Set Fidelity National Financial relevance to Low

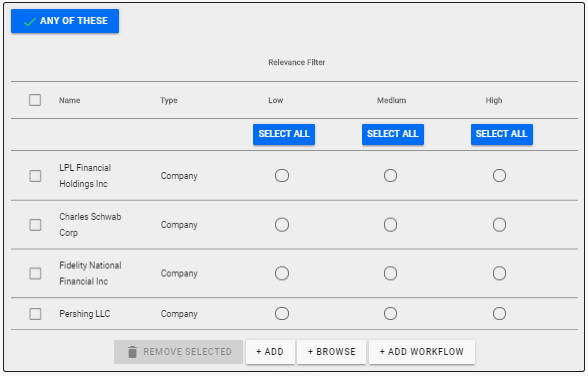click(x=282, y=273)
